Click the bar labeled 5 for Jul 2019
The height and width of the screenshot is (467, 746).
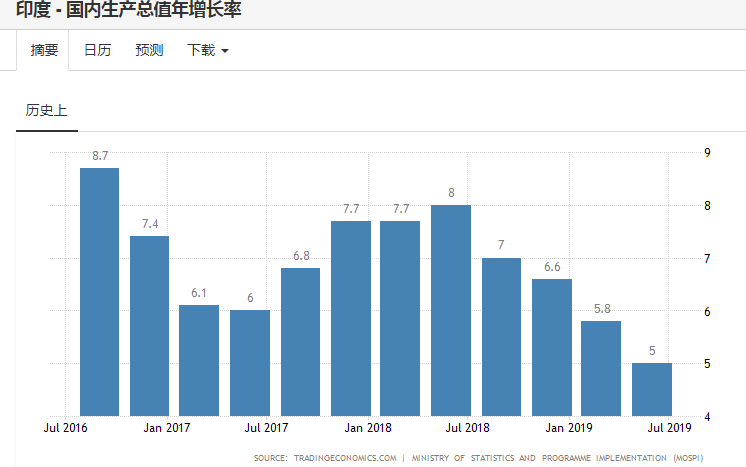click(x=652, y=389)
